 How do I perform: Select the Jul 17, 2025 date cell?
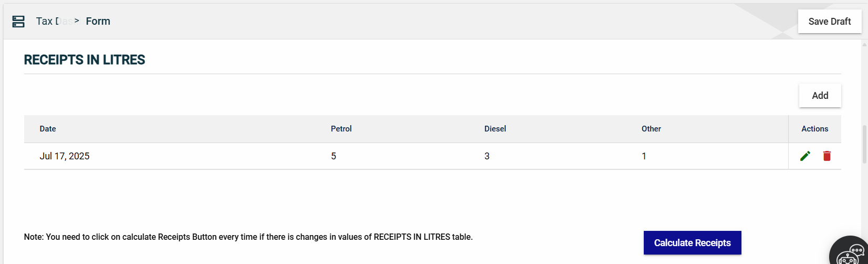point(65,156)
